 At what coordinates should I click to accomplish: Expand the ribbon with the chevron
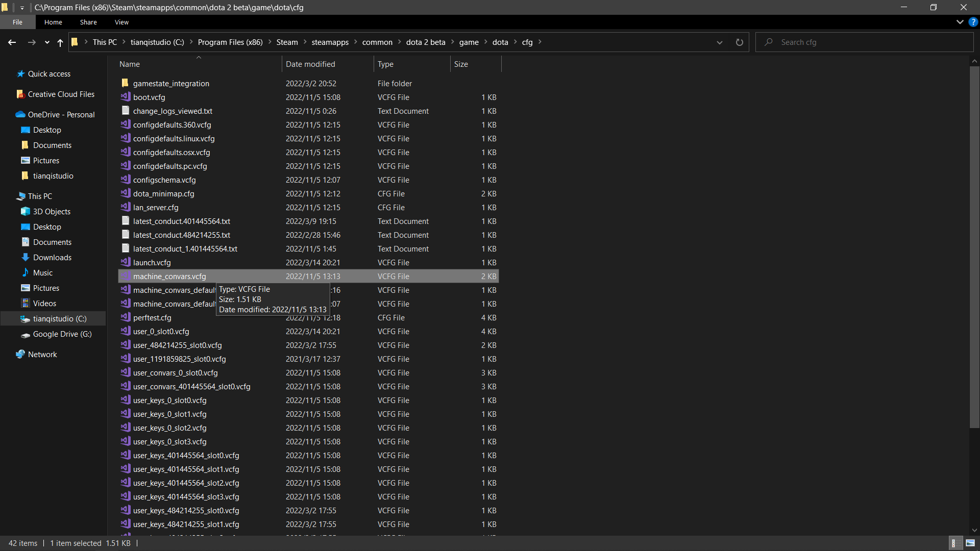(960, 22)
